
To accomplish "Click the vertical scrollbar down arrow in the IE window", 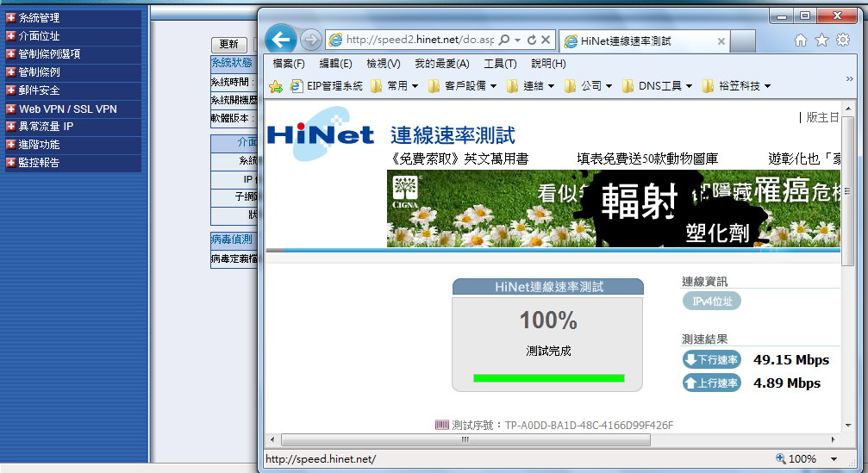I will 848,426.
